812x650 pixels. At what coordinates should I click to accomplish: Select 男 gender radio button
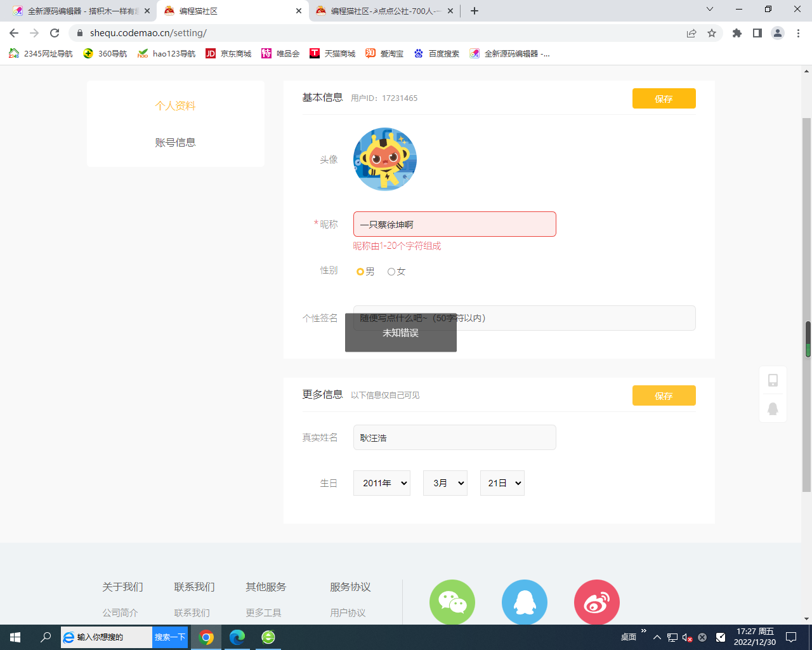pos(360,272)
